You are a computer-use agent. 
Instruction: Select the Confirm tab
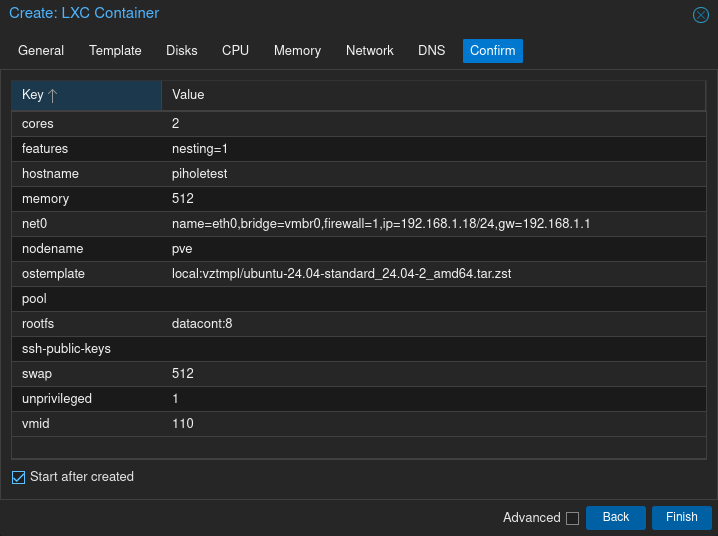493,50
